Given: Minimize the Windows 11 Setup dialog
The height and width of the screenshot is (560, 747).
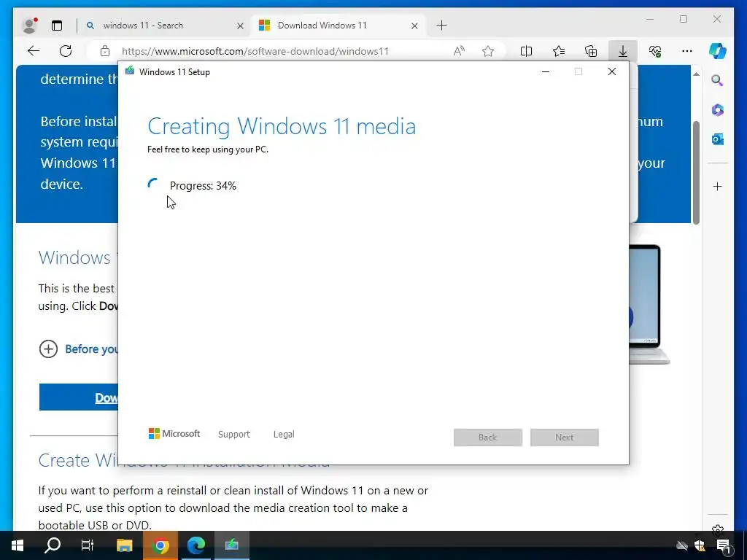Looking at the screenshot, I should tap(546, 71).
